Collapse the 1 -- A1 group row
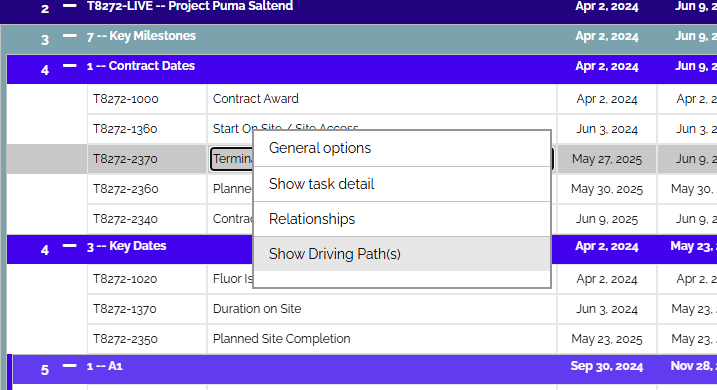Screen dimensions: 717x390 (x=70, y=366)
